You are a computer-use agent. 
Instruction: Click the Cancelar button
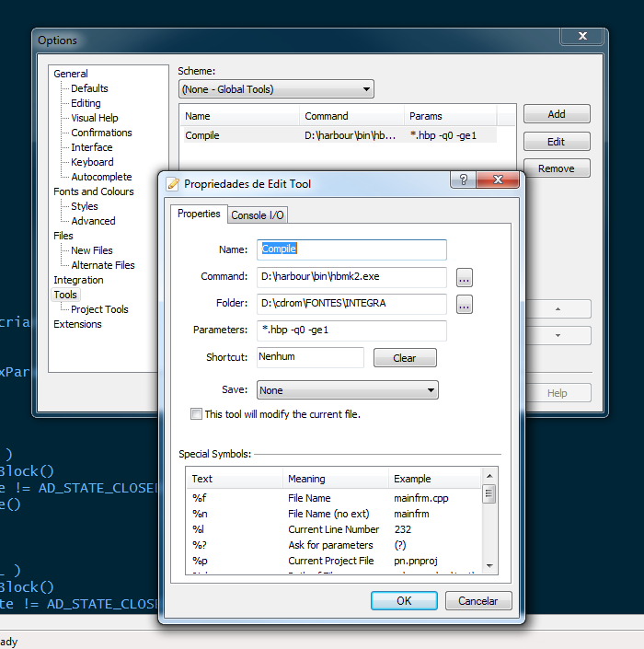pyautogui.click(x=477, y=600)
